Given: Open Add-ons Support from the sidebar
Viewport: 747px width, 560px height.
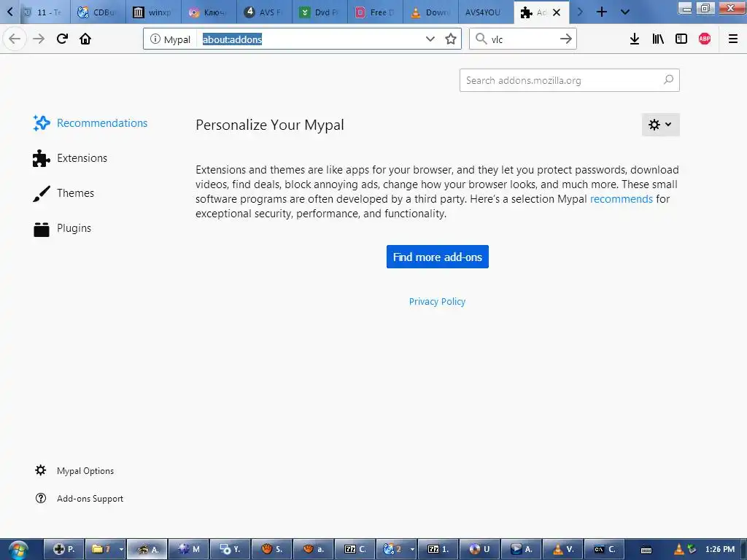Looking at the screenshot, I should [x=79, y=499].
